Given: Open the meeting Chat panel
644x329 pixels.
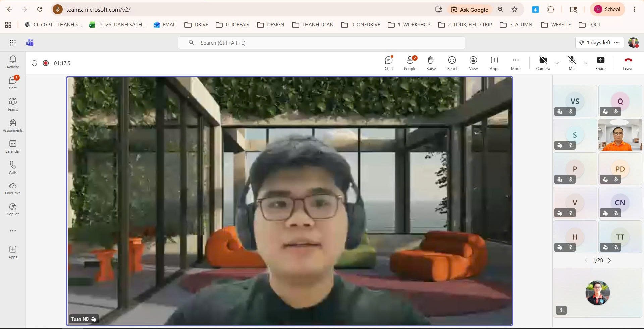Looking at the screenshot, I should 389,63.
